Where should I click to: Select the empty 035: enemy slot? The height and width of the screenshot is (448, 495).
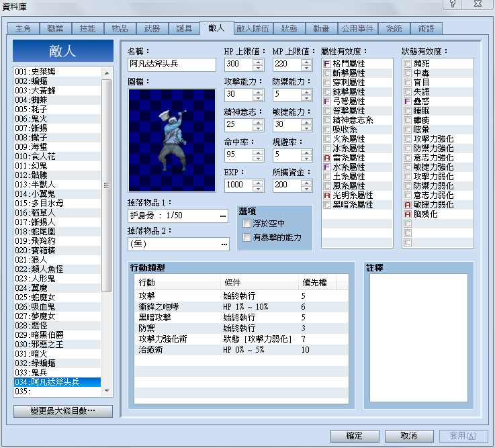(58, 392)
